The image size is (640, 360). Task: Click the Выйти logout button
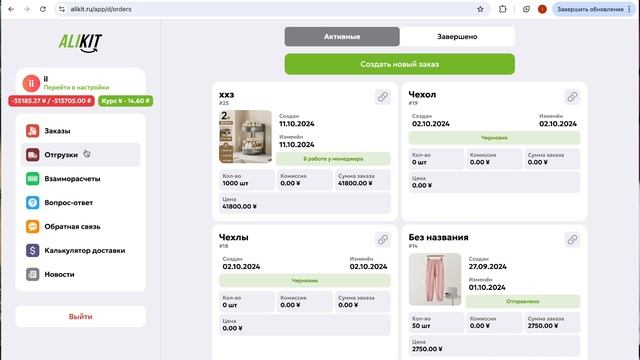pos(80,316)
